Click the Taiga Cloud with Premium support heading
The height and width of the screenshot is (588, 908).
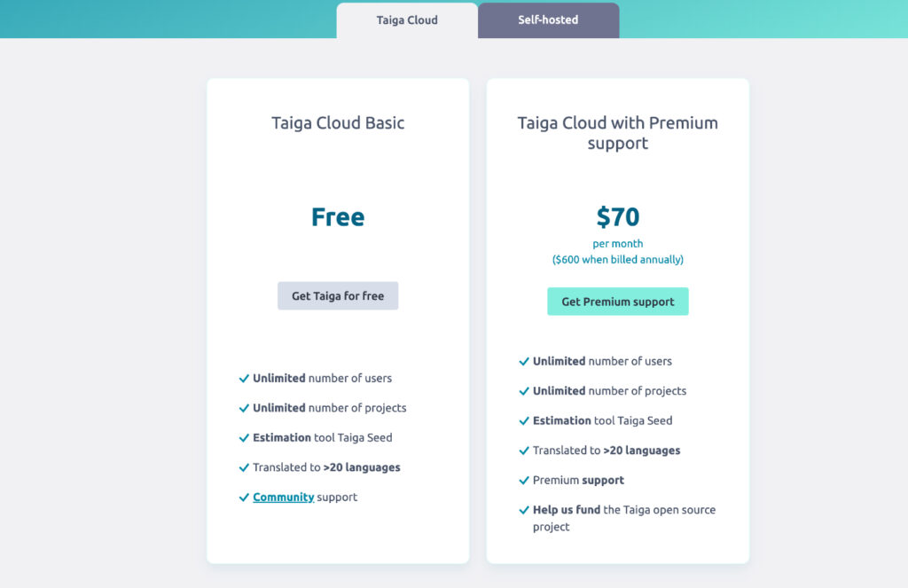point(618,133)
